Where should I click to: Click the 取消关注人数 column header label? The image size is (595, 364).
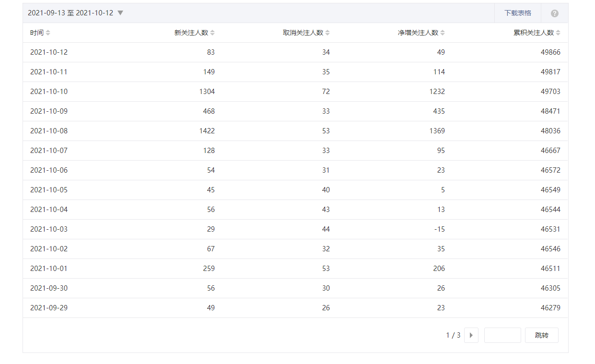click(303, 33)
